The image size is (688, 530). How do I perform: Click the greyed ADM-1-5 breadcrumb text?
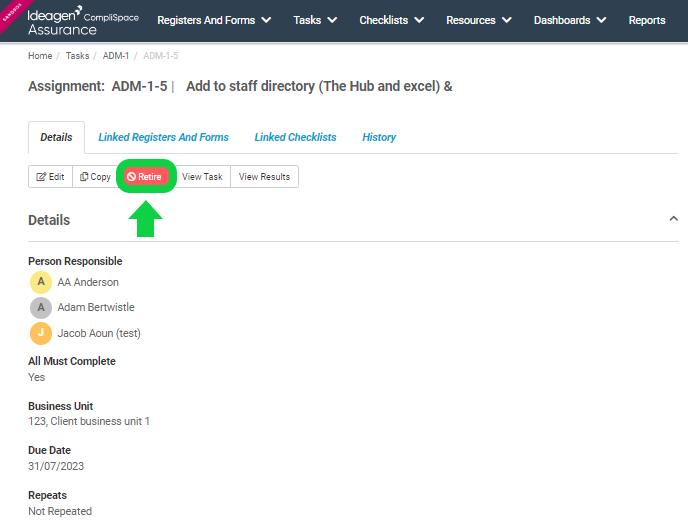click(x=161, y=56)
